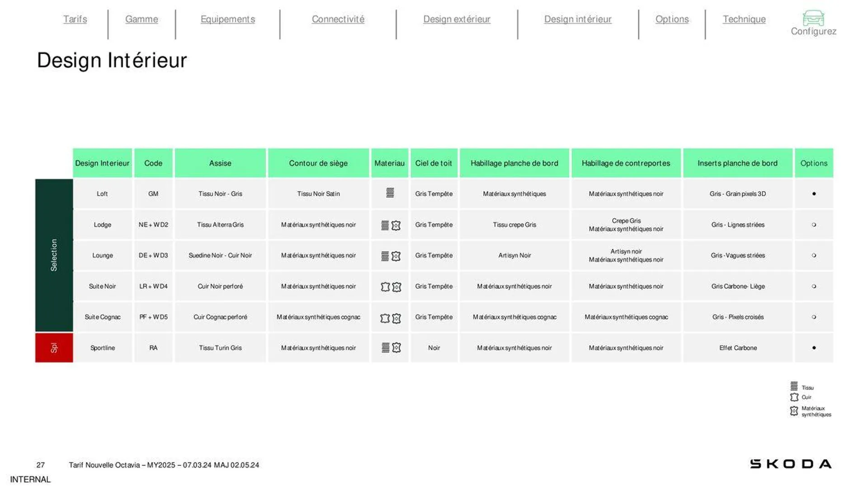Click the Suedine Noir - Cuir Noir cell
Image resolution: width=868 pixels, height=488 pixels.
click(220, 255)
